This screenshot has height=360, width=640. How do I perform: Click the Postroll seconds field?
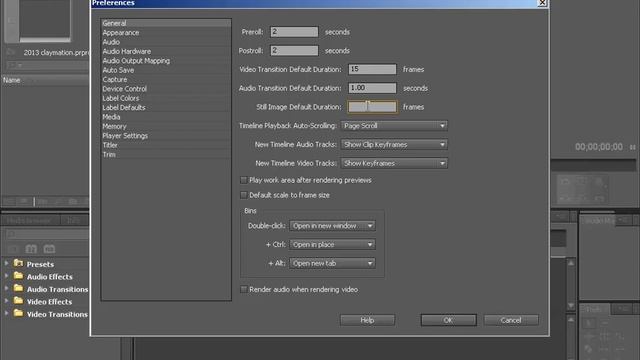[294, 51]
